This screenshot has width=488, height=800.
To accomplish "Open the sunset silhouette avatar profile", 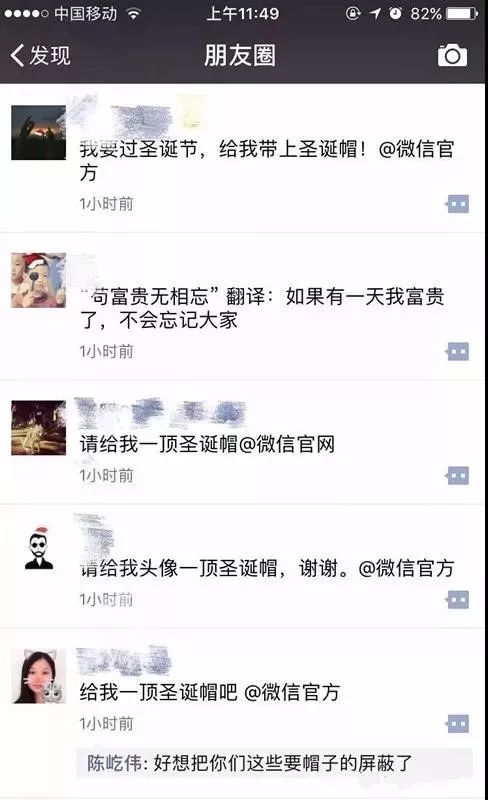I will tap(39, 133).
